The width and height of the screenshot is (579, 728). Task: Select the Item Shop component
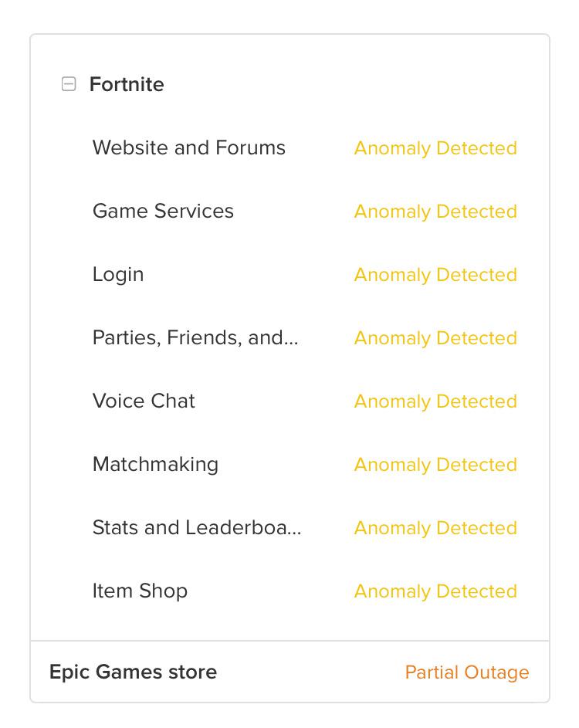tap(141, 591)
